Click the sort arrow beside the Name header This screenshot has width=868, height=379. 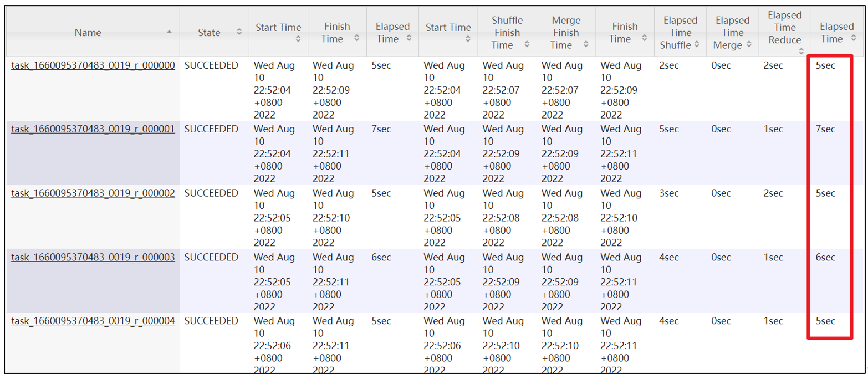point(169,33)
